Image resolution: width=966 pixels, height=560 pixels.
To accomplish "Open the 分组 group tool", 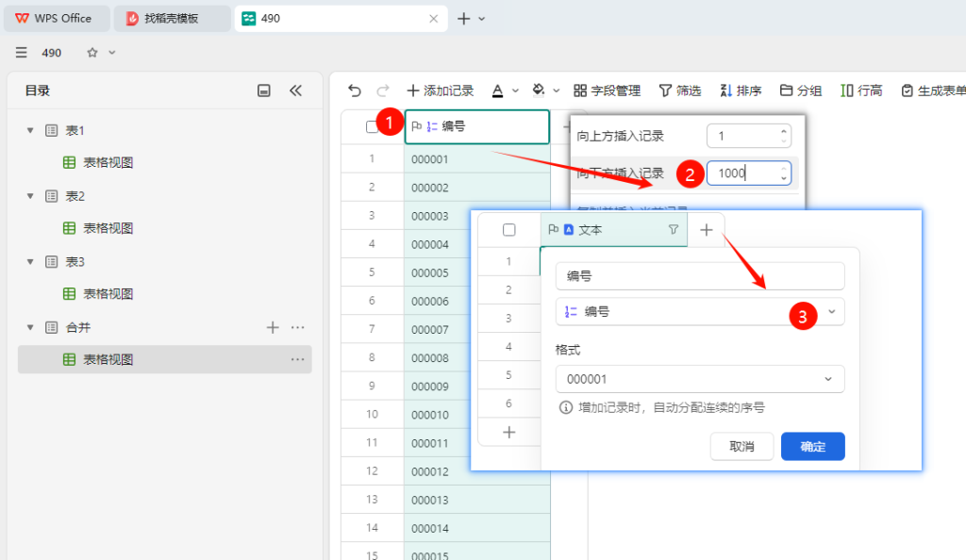I will click(801, 91).
